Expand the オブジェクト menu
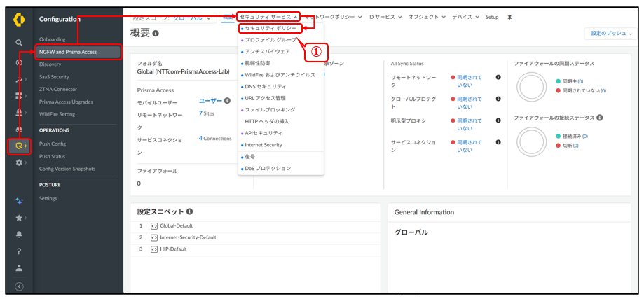This screenshot has width=644, height=299. (427, 17)
